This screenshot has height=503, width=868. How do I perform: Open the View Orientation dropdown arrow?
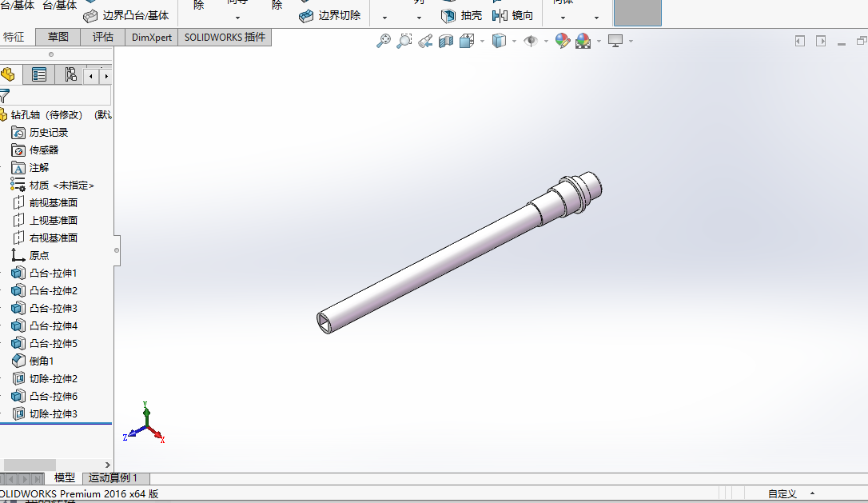click(482, 41)
